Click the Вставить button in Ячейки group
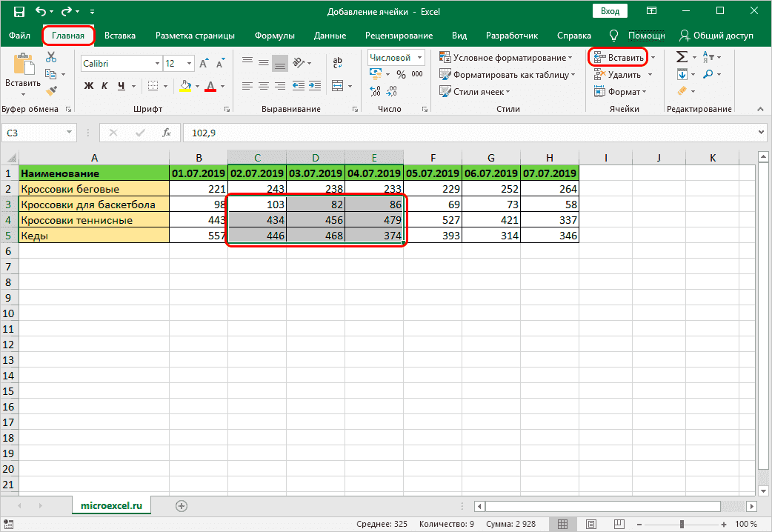Screen dimensions: 772x532 [x=619, y=57]
